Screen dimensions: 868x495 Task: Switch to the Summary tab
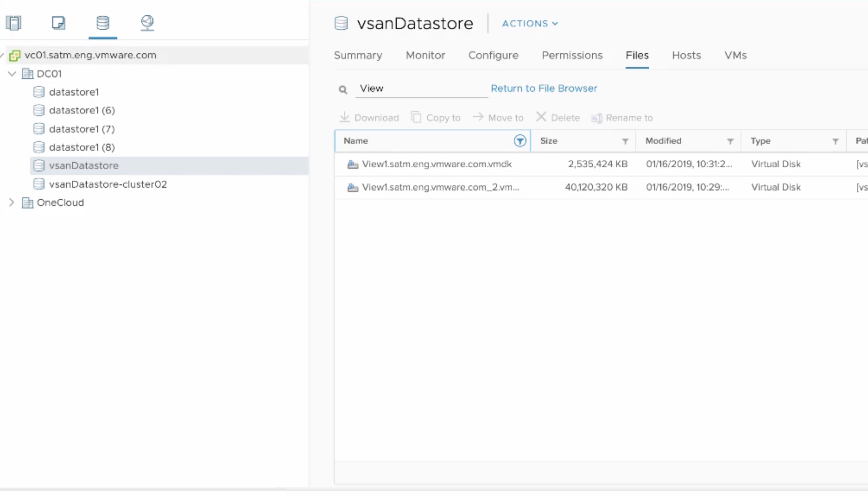click(358, 55)
